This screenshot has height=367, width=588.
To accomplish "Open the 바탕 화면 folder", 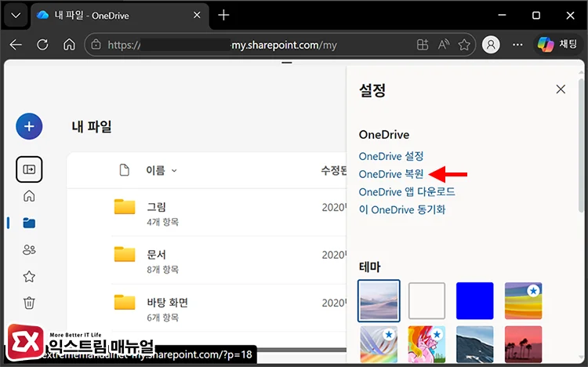I will coord(167,303).
